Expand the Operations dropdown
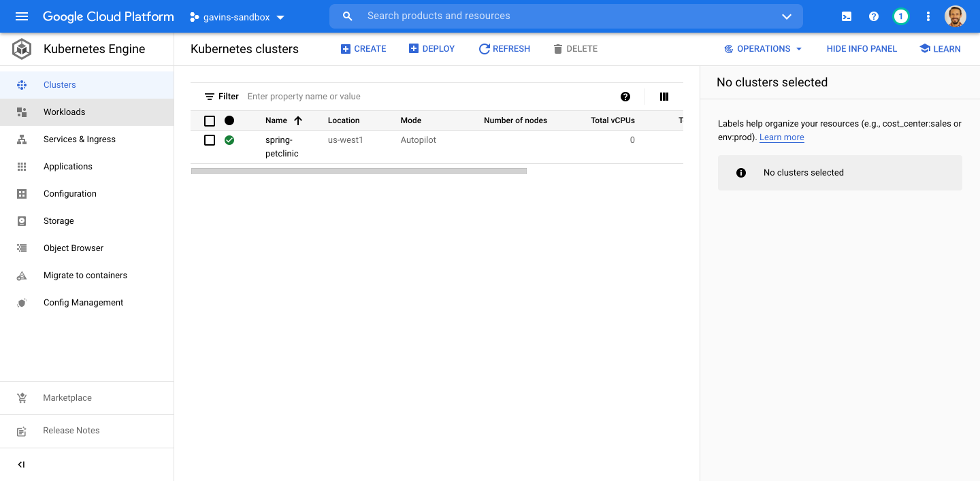980x481 pixels. (x=762, y=48)
